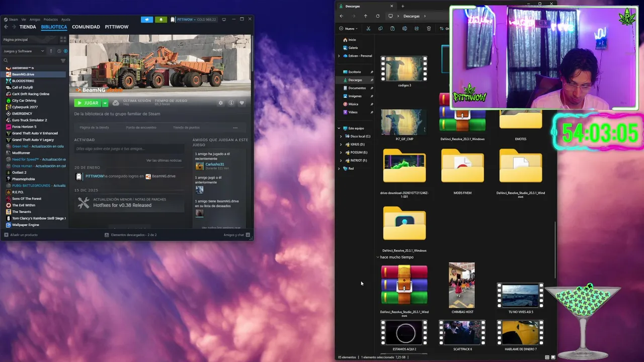This screenshot has height=362, width=644.
Task: Select Cyberpunk 2077 in Steam library
Action: [x=25, y=107]
